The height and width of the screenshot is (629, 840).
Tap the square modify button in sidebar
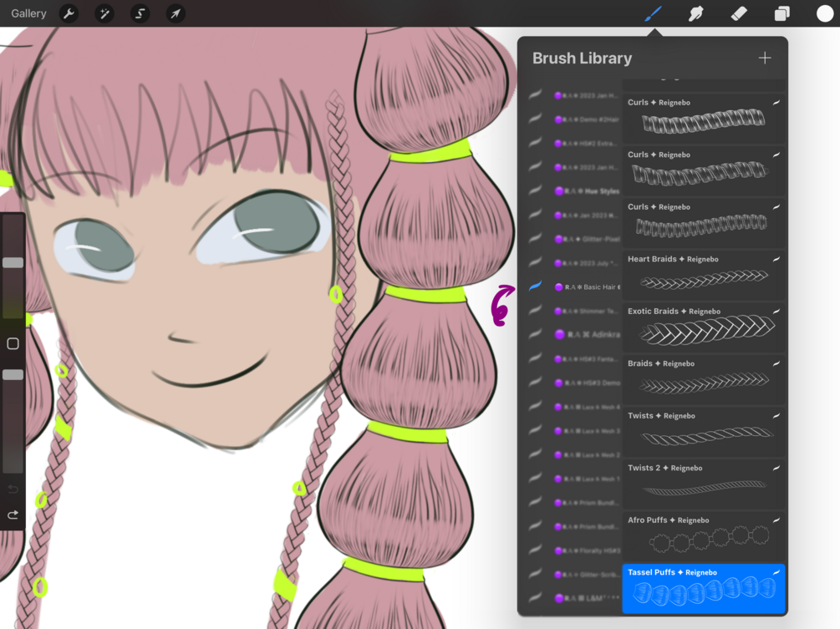click(13, 343)
